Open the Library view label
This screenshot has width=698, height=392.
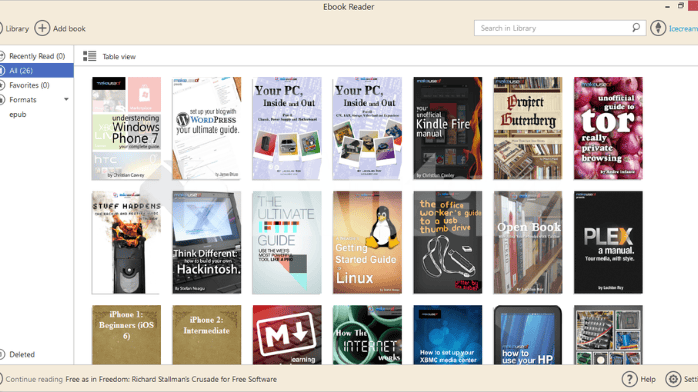click(x=17, y=28)
